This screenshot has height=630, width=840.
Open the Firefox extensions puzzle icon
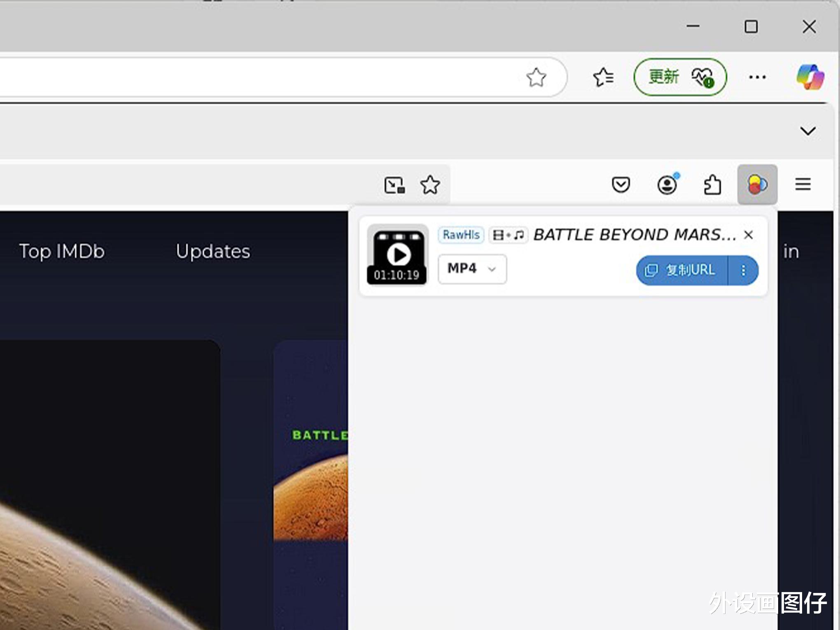pyautogui.click(x=712, y=184)
